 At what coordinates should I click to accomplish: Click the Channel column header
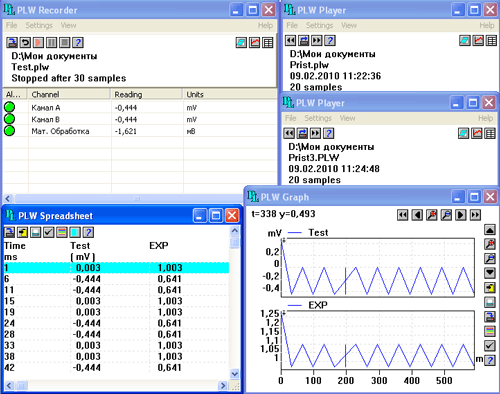tap(69, 95)
